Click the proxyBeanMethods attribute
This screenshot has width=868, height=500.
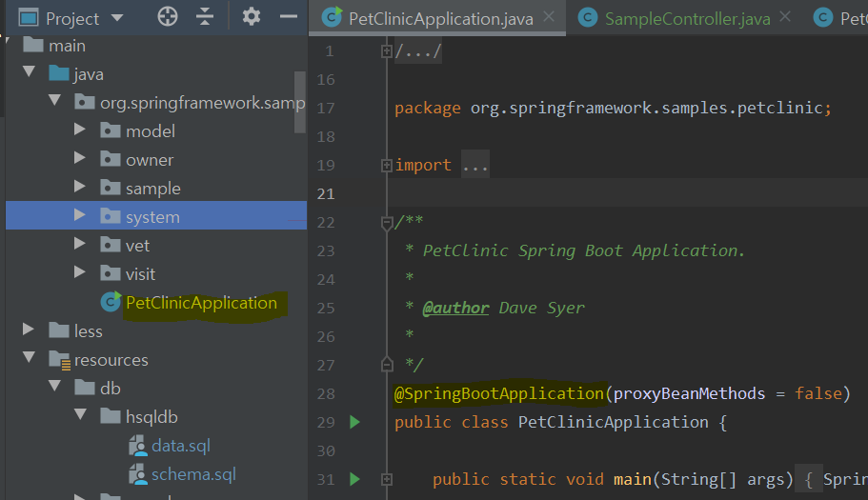click(x=689, y=393)
